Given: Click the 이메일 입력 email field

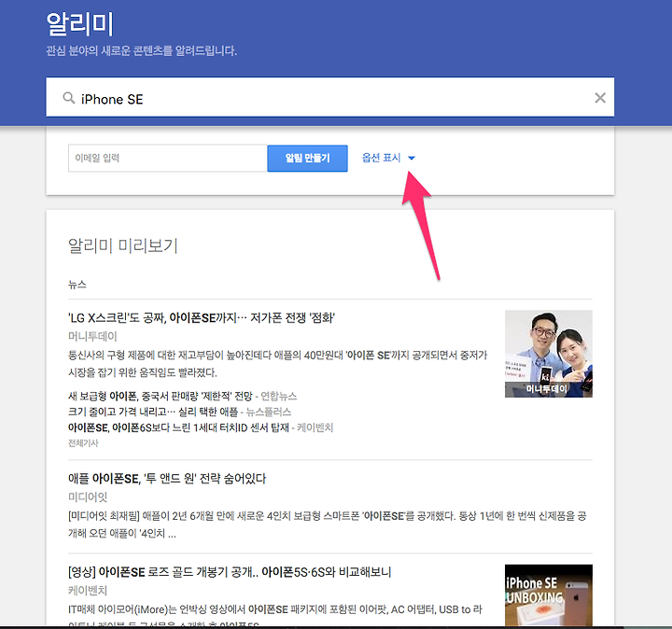Looking at the screenshot, I should coord(168,158).
